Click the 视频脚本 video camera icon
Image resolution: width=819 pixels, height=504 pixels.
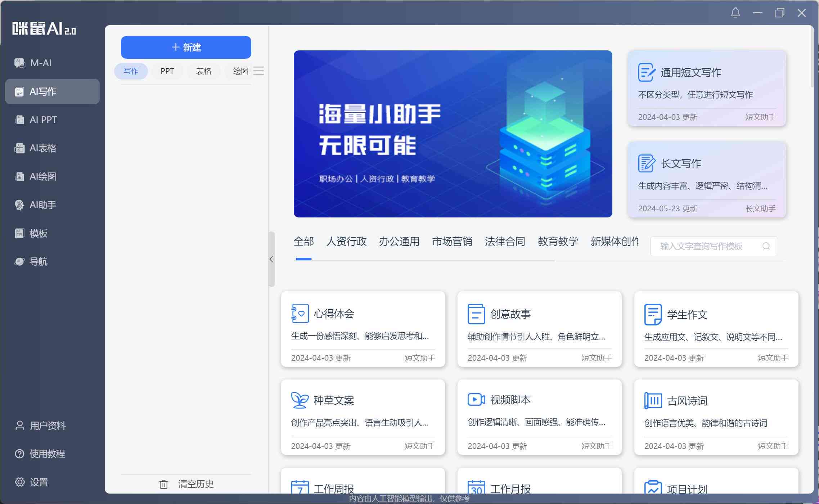476,400
